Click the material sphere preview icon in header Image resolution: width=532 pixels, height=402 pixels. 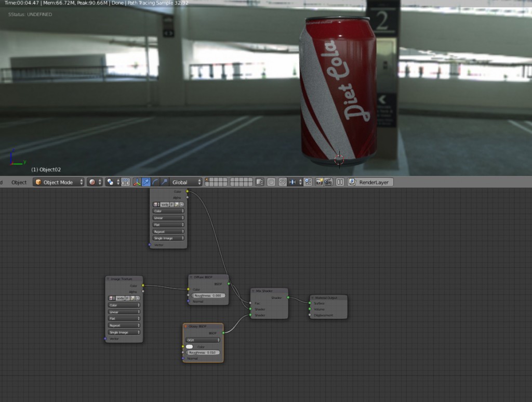[x=92, y=182]
